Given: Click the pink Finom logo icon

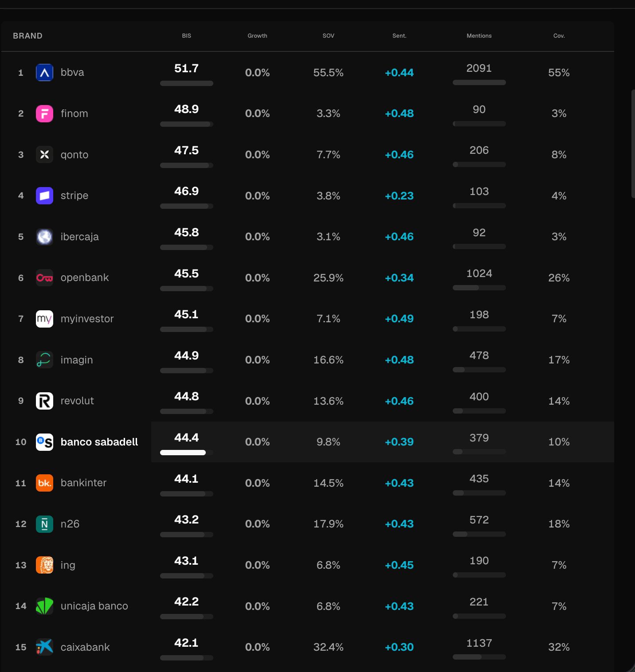Looking at the screenshot, I should click(44, 114).
